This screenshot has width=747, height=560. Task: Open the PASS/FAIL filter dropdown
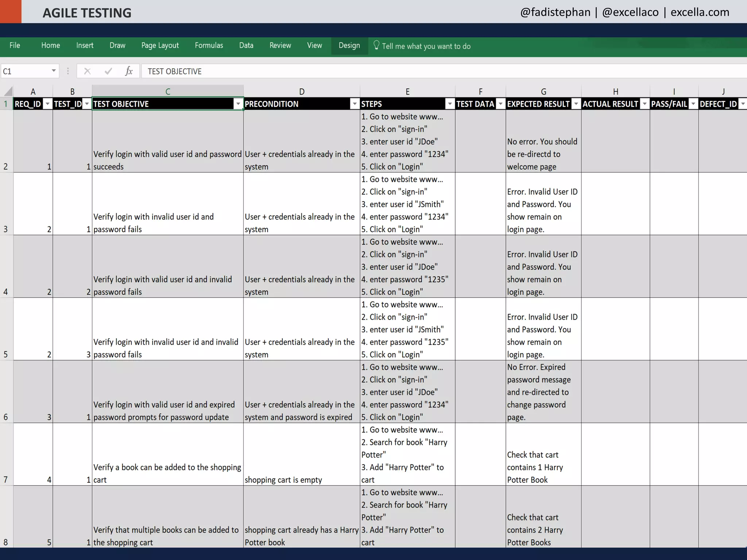click(x=693, y=104)
